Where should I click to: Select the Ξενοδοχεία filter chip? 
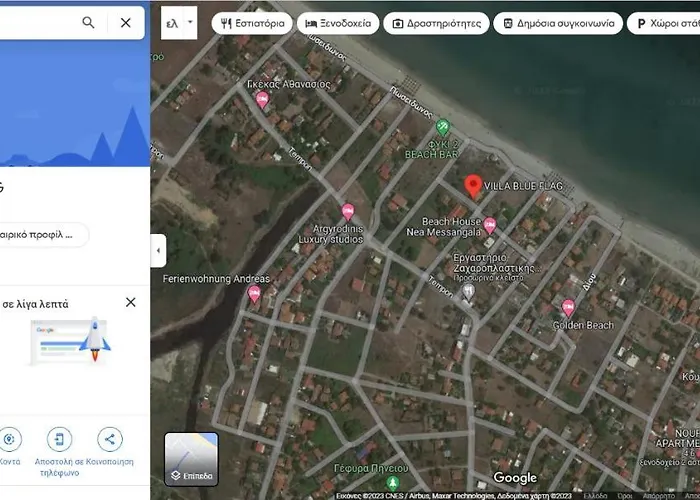(337, 23)
